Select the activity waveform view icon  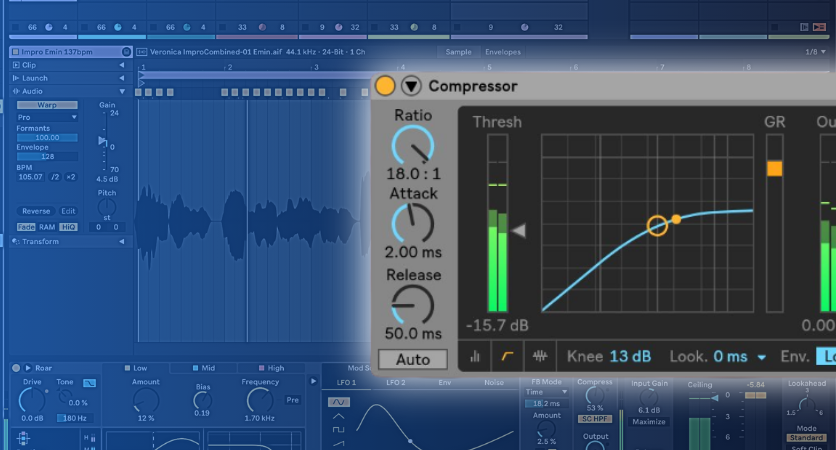click(x=542, y=356)
